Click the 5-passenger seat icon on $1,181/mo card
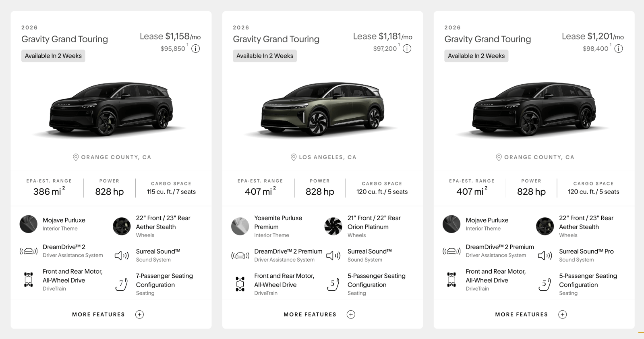The width and height of the screenshot is (644, 339). pyautogui.click(x=333, y=284)
